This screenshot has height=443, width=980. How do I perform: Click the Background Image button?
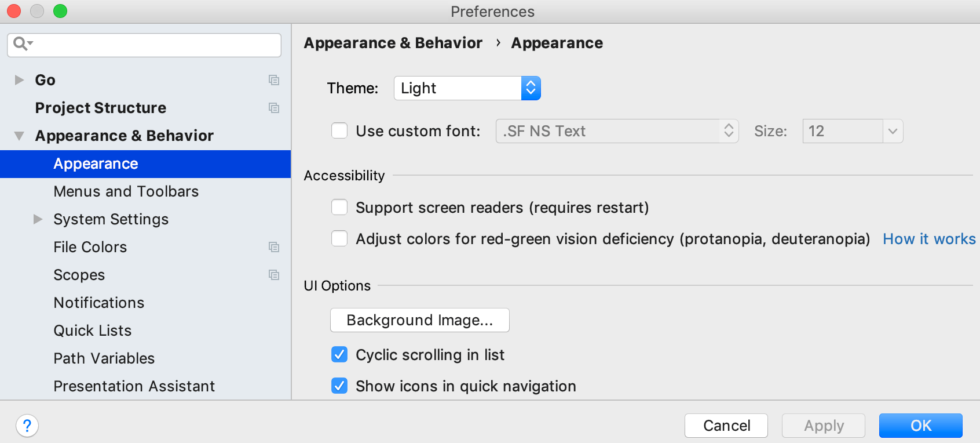coord(419,320)
